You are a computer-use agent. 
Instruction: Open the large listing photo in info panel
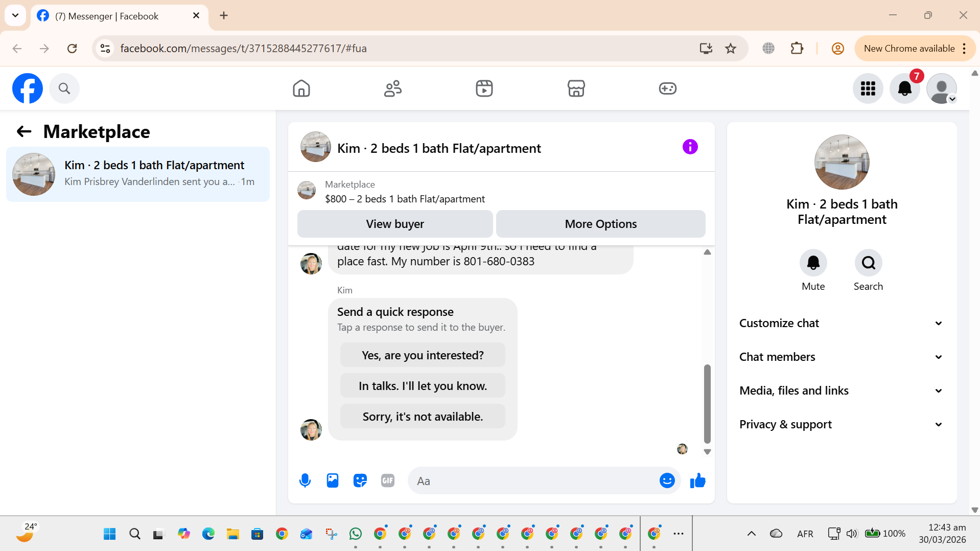coord(842,162)
